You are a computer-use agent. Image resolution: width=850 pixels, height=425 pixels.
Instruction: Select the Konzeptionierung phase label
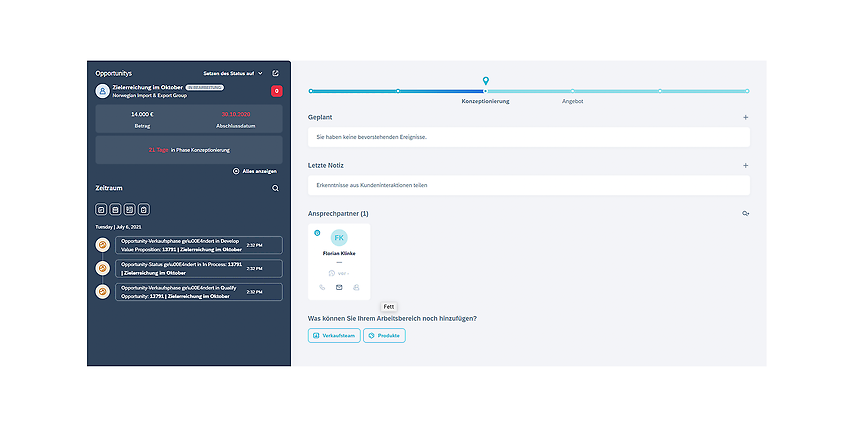tap(485, 101)
